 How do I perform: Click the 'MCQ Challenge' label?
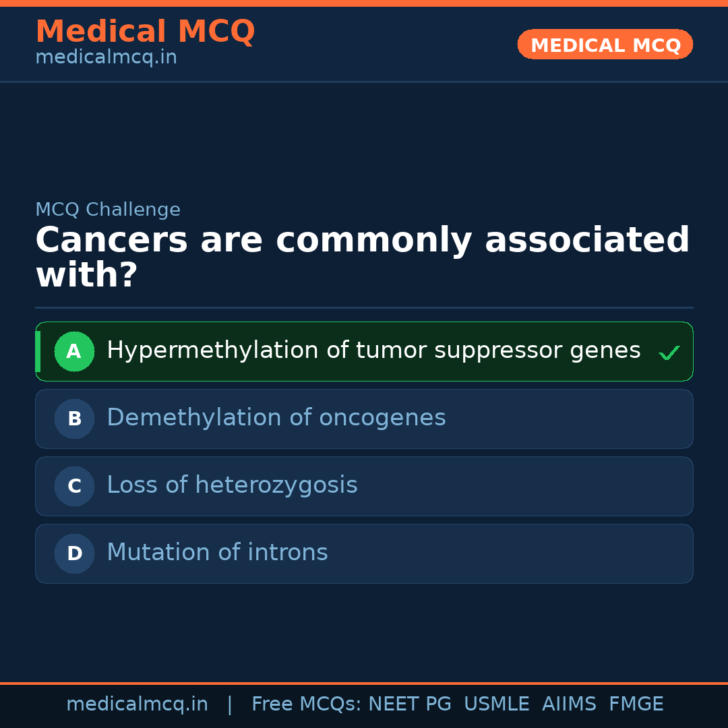point(108,210)
